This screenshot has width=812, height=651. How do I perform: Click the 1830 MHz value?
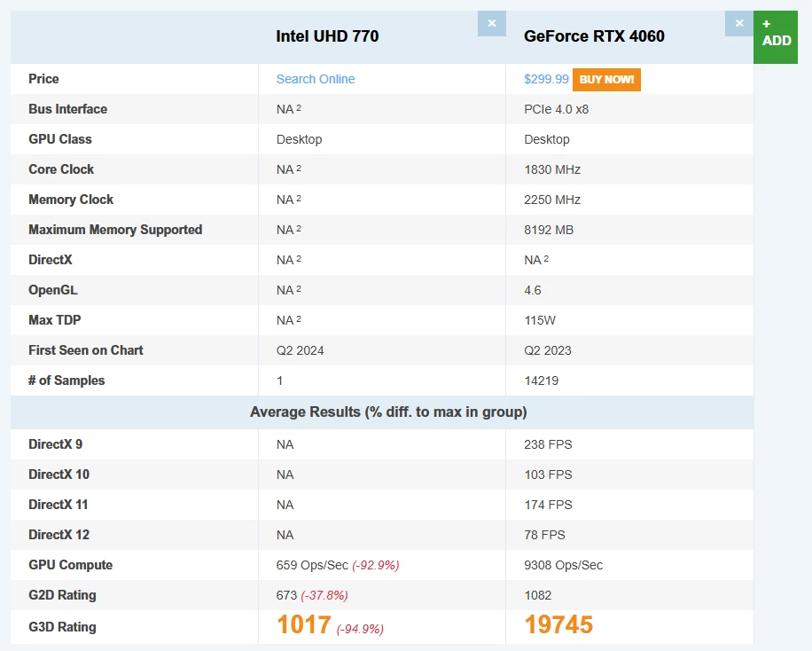552,169
